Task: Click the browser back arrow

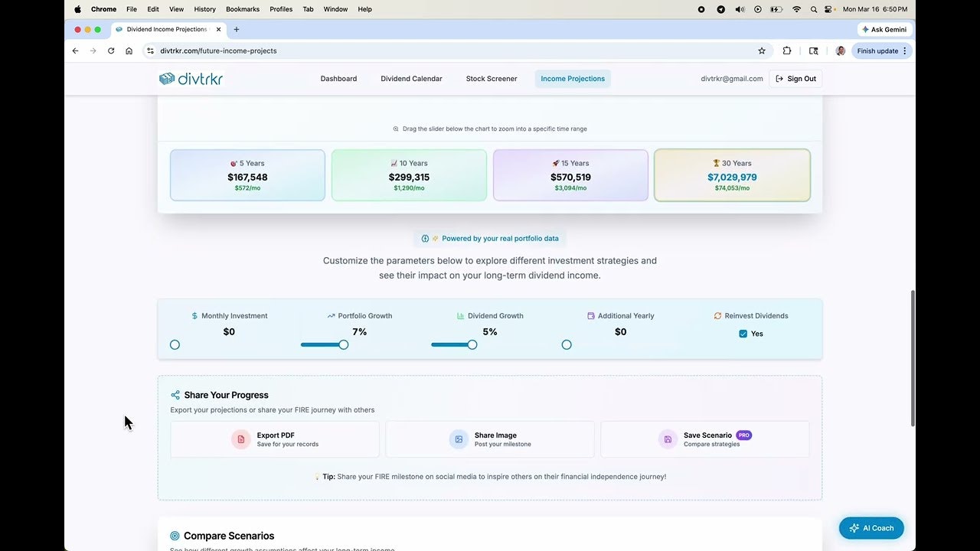Action: [75, 51]
